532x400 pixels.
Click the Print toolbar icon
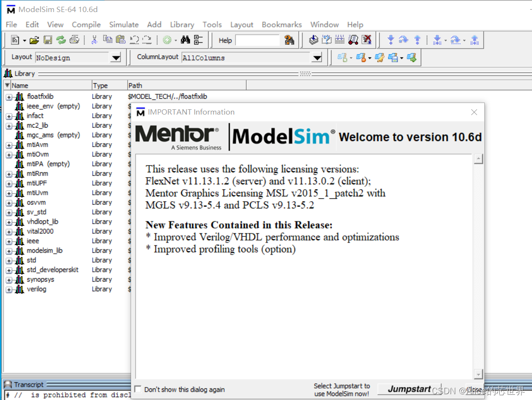pos(74,40)
